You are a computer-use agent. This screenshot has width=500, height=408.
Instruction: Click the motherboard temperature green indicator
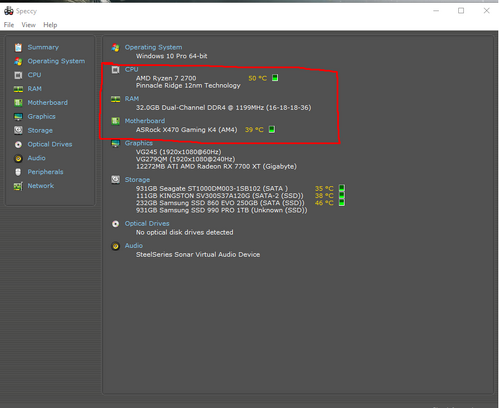[x=272, y=129]
